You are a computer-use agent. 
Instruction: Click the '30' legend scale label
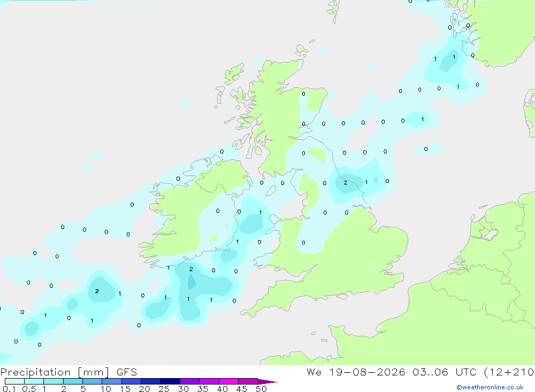(x=183, y=389)
